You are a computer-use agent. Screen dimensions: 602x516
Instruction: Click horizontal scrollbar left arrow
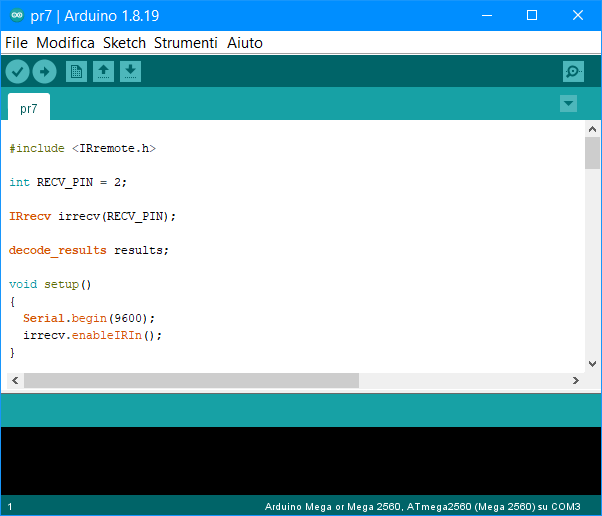point(15,380)
